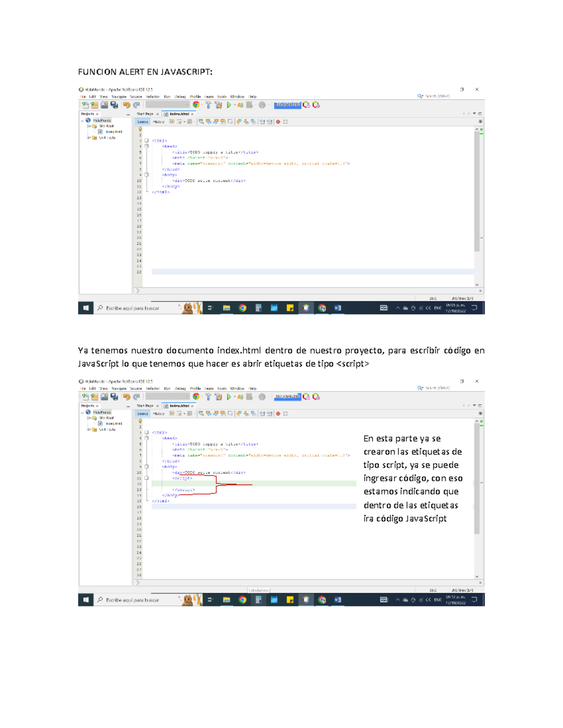The height and width of the screenshot is (728, 563).
Task: Toggle the breadcrumb bookmark icon in the gutter
Action: pos(140,129)
